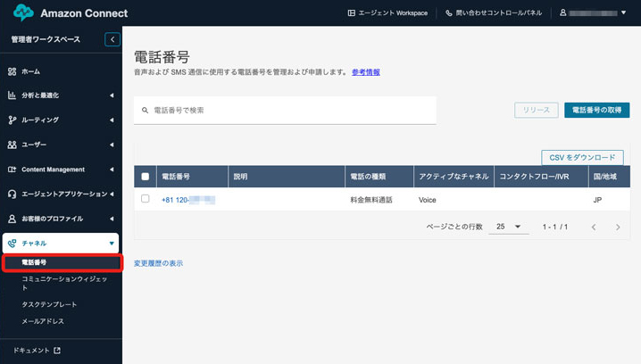The height and width of the screenshot is (364, 641).
Task: Click the users people icon
Action: click(12, 145)
